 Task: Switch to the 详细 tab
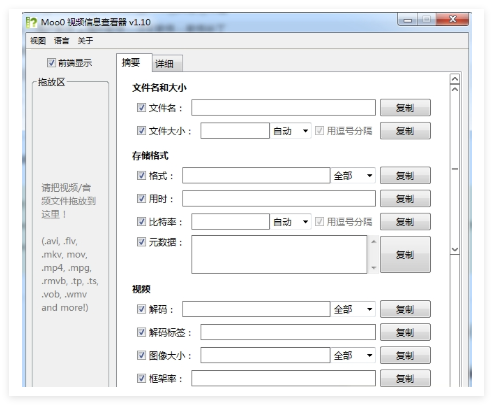(167, 63)
